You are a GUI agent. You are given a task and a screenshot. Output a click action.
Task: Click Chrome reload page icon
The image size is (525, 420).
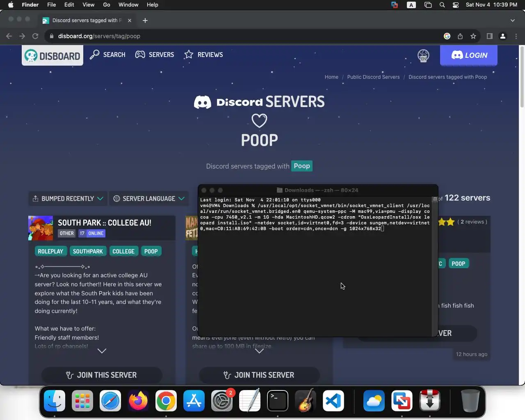click(x=35, y=36)
